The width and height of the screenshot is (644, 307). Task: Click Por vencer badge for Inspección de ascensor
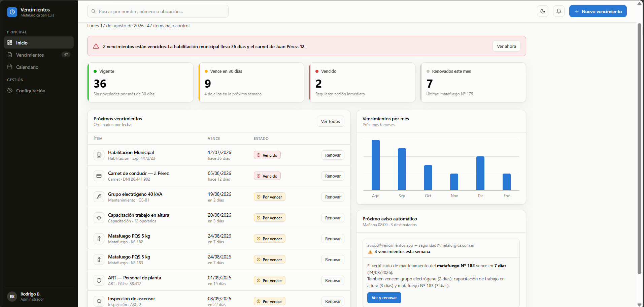tap(270, 301)
